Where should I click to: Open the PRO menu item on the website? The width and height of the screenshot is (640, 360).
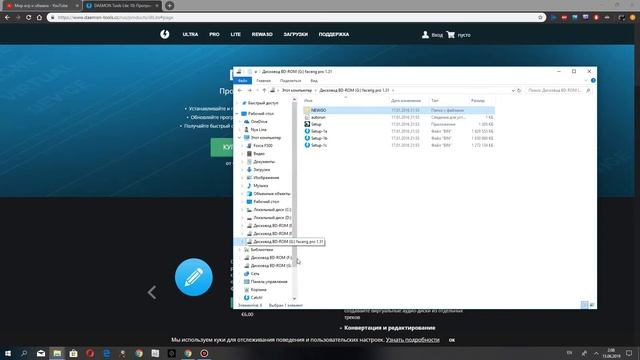tap(214, 34)
